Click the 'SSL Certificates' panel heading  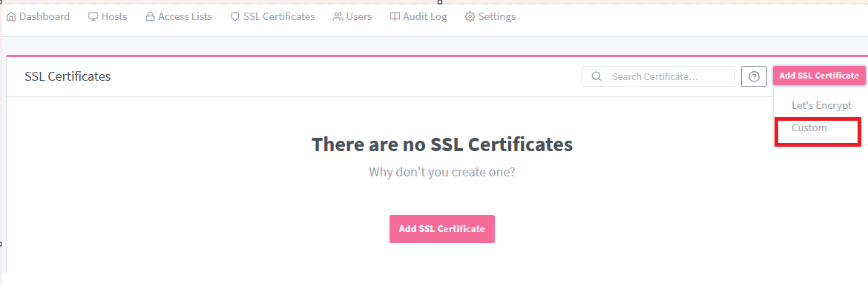(68, 76)
